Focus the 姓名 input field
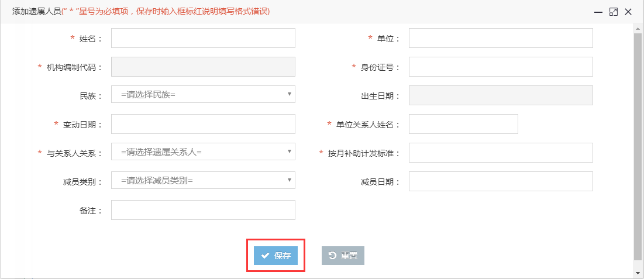The height and width of the screenshot is (279, 644). coord(204,38)
